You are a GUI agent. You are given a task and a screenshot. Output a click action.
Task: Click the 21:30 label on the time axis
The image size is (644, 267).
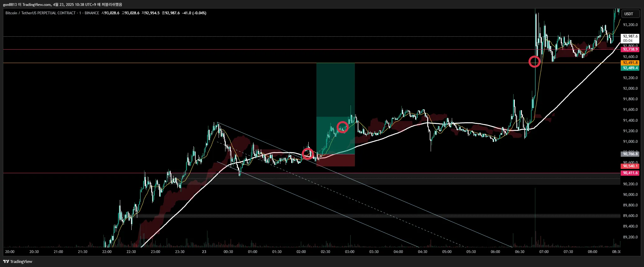[83, 252]
